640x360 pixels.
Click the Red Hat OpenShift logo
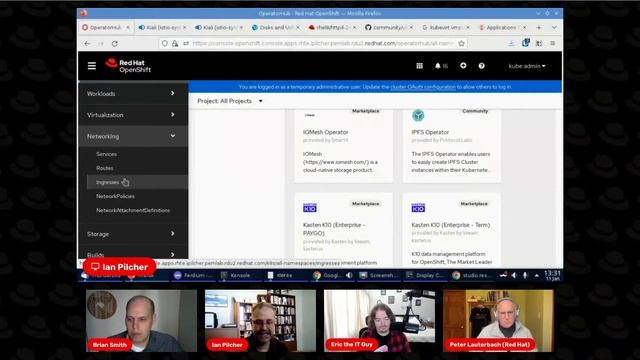[x=128, y=66]
